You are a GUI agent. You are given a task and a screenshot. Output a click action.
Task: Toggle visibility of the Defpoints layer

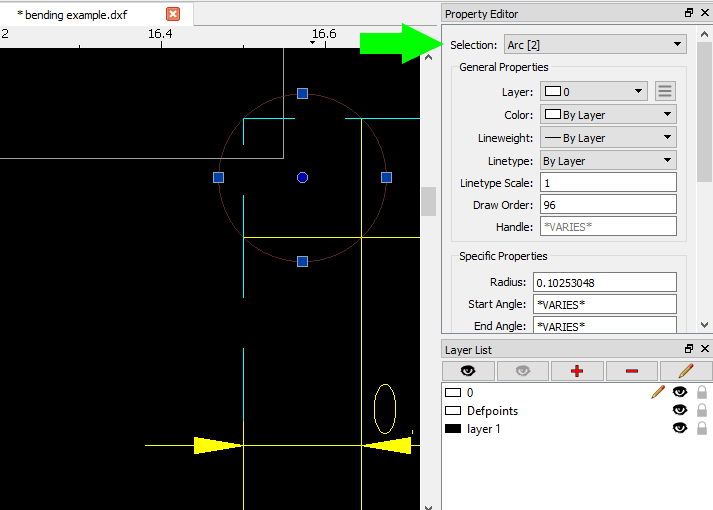pyautogui.click(x=680, y=410)
